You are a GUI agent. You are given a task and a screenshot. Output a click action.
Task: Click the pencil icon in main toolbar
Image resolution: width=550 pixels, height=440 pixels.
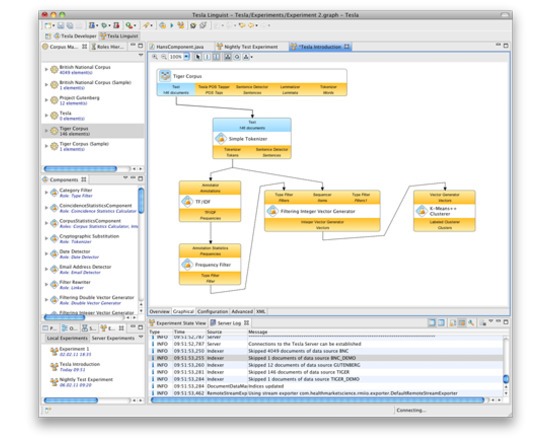pos(147,25)
